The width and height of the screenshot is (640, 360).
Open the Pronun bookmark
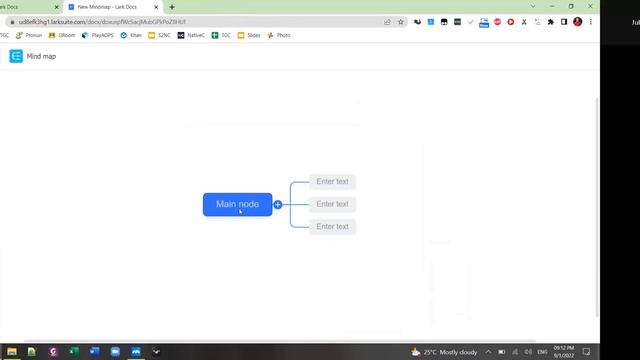(x=29, y=36)
